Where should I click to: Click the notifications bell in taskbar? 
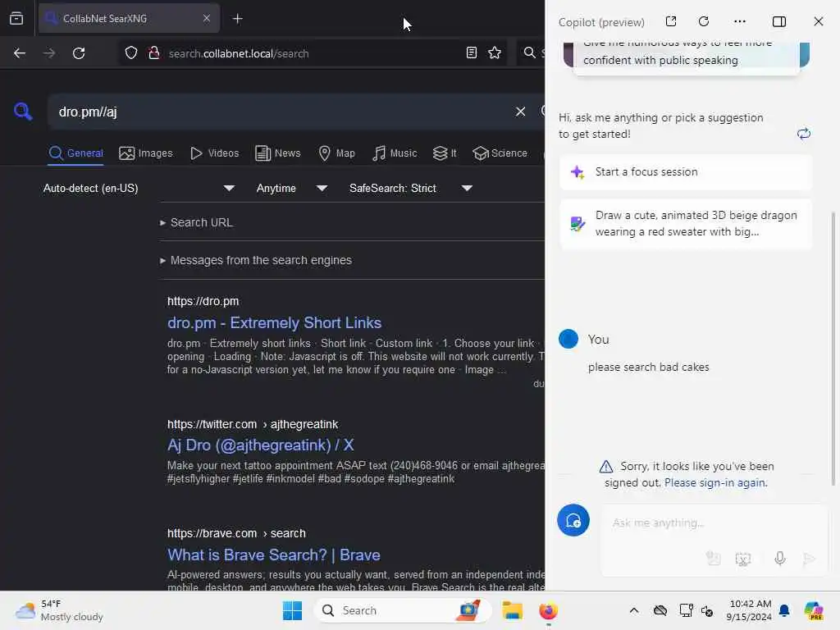[784, 610]
